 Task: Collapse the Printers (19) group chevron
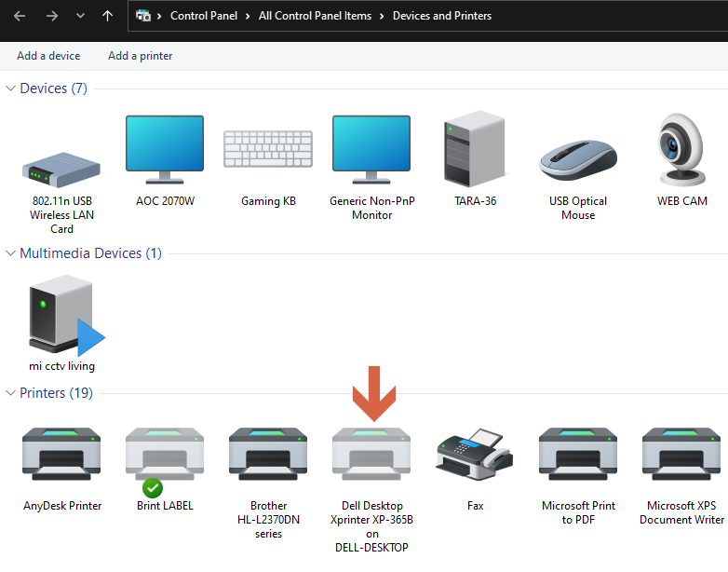[x=10, y=393]
